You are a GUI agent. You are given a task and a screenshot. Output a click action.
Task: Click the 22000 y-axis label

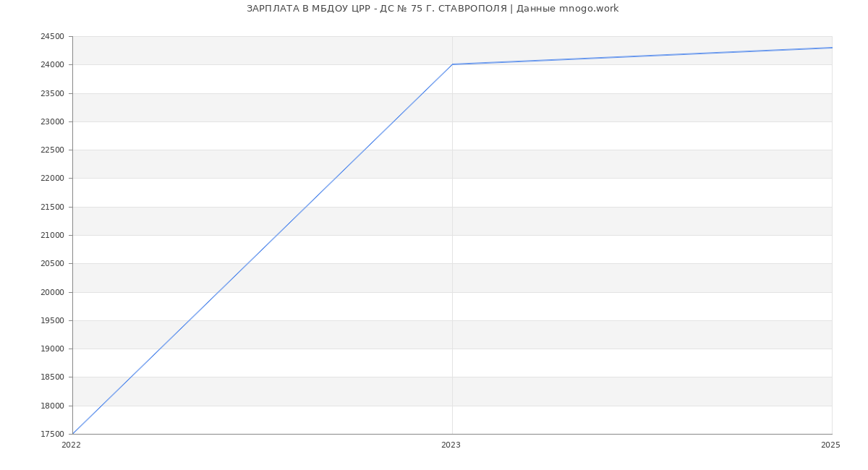[53, 179]
